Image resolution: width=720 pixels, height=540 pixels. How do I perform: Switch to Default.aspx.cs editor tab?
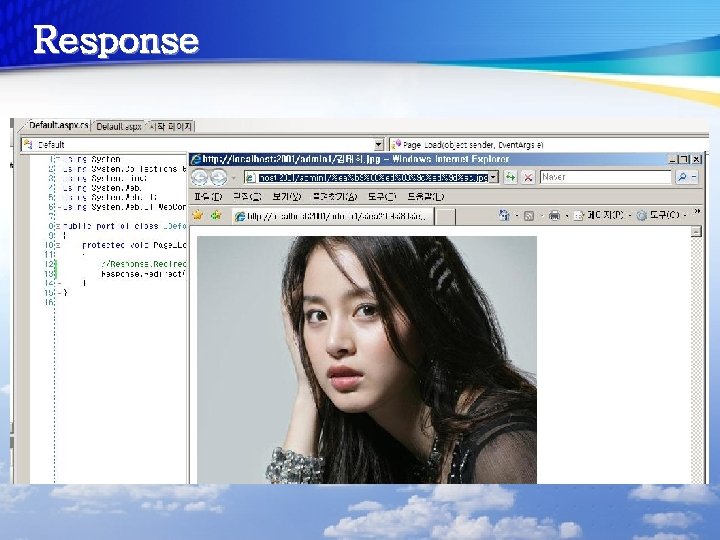(x=58, y=125)
